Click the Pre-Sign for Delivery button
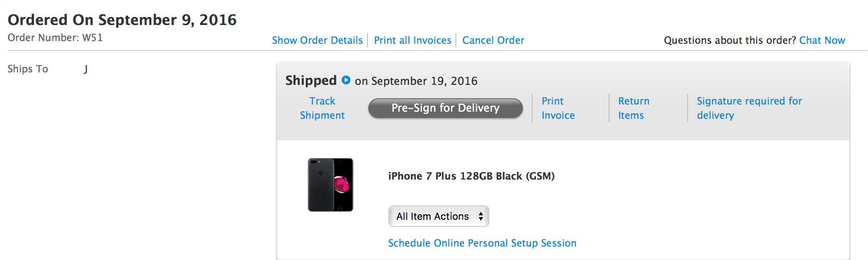 [x=446, y=108]
